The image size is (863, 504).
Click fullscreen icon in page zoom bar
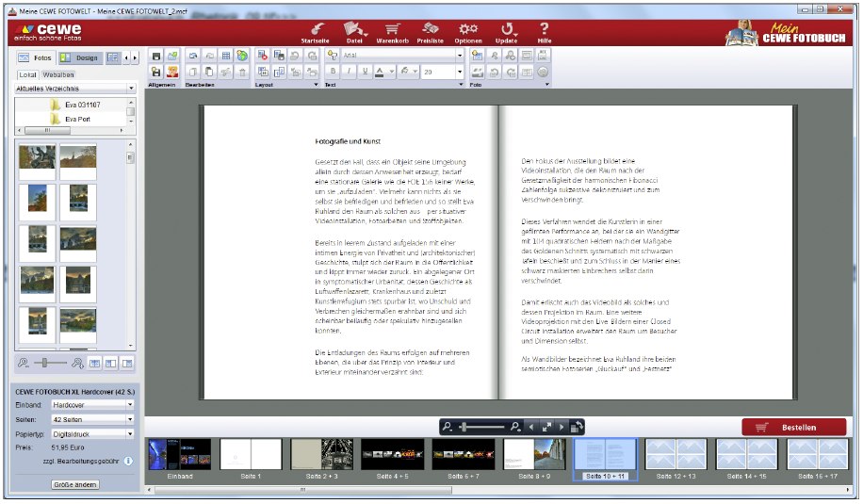point(545,427)
